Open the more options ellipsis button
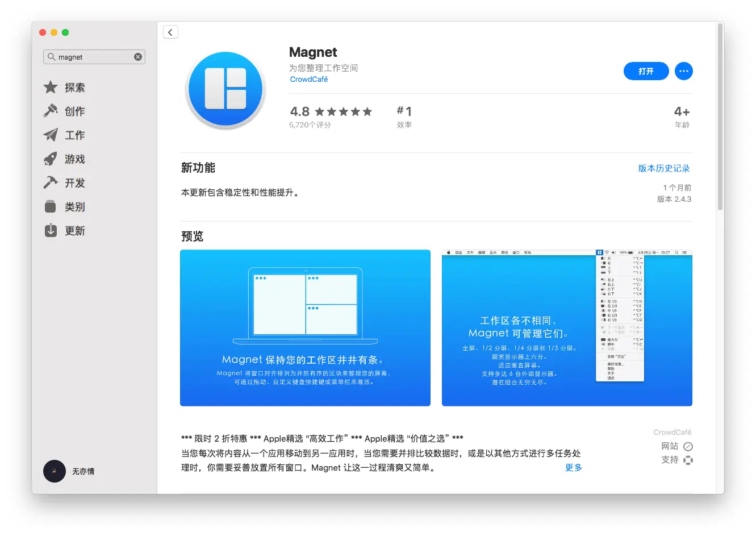 pos(684,71)
